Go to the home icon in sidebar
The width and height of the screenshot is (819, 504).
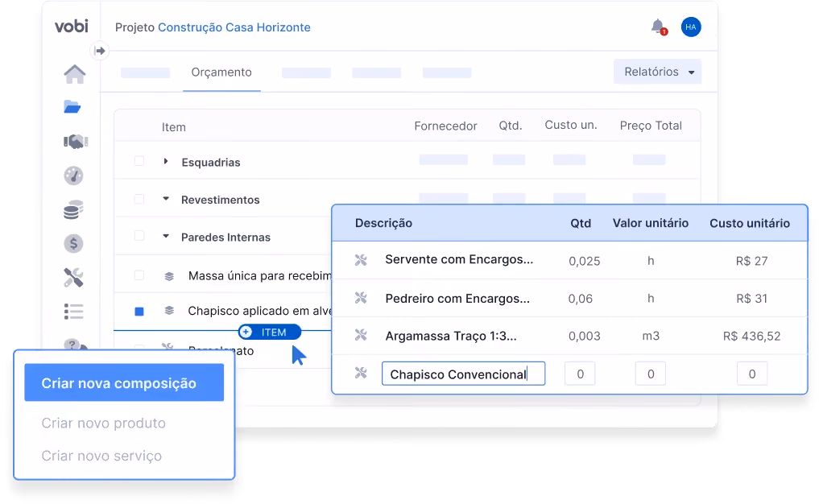click(75, 73)
